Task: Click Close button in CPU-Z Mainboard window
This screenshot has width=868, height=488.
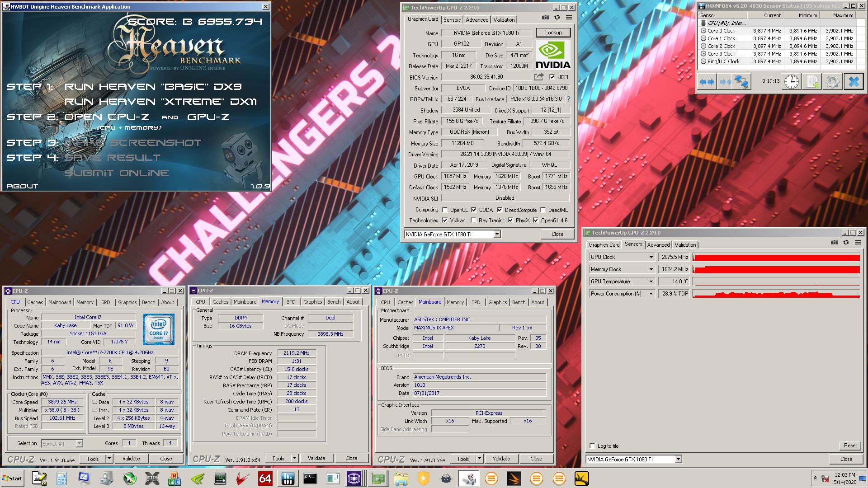Action: [x=536, y=459]
